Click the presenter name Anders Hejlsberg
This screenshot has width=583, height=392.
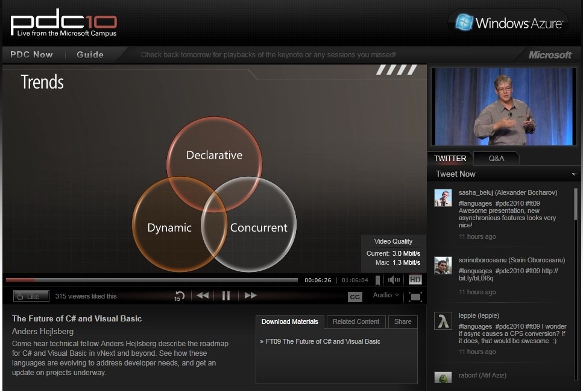point(43,331)
